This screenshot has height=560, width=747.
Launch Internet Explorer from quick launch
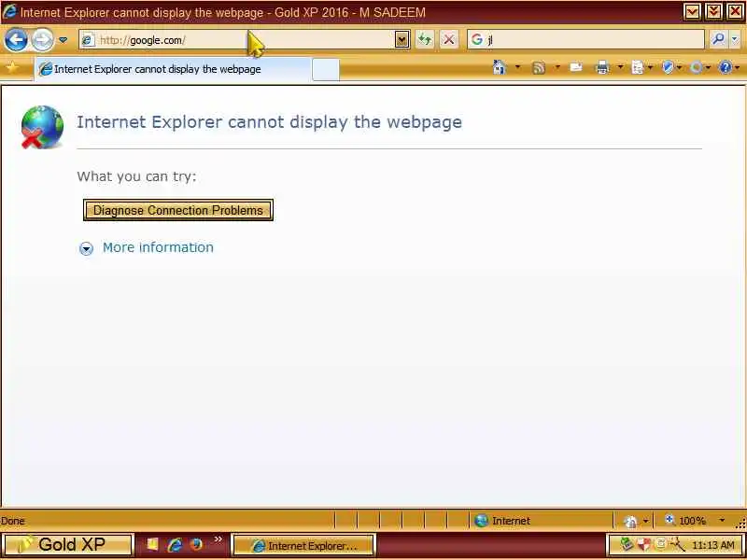(x=175, y=545)
